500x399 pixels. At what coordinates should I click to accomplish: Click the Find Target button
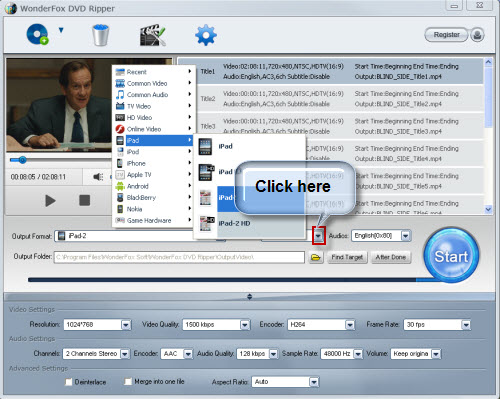pyautogui.click(x=347, y=257)
